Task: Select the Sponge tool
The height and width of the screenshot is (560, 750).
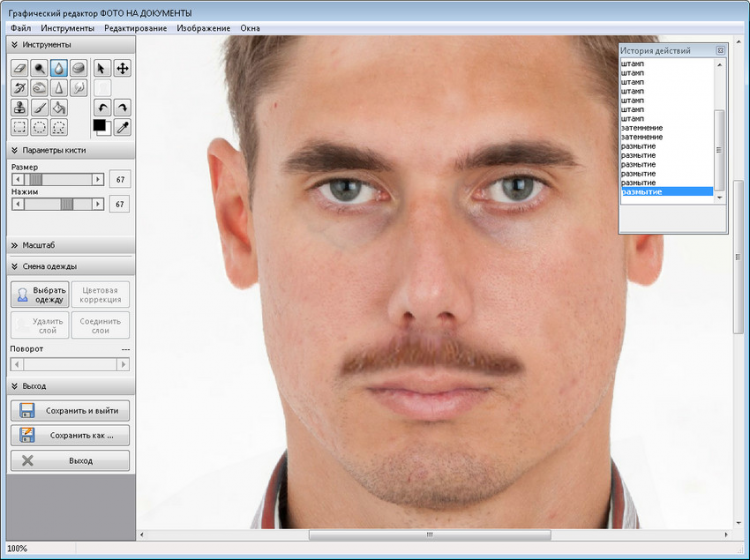Action: click(78, 68)
